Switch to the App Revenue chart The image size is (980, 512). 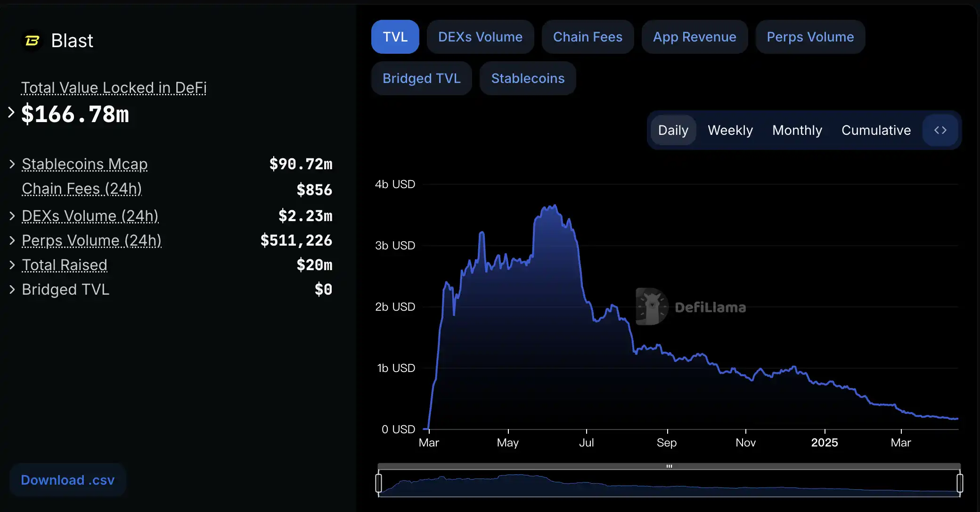point(694,37)
